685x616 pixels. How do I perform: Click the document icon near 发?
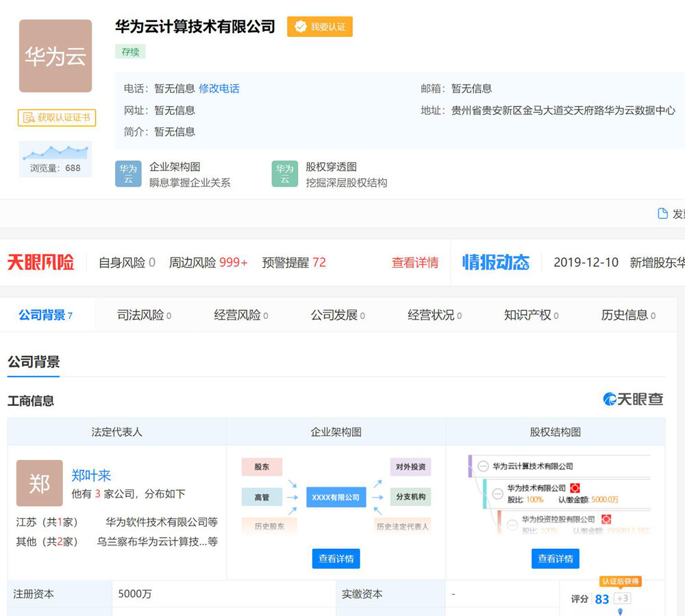(662, 214)
